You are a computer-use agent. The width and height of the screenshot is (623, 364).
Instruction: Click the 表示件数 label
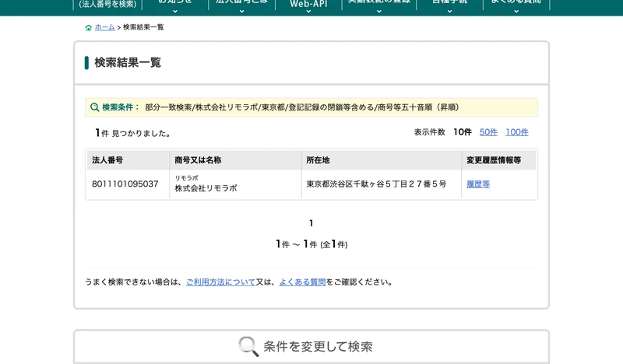[x=430, y=132]
